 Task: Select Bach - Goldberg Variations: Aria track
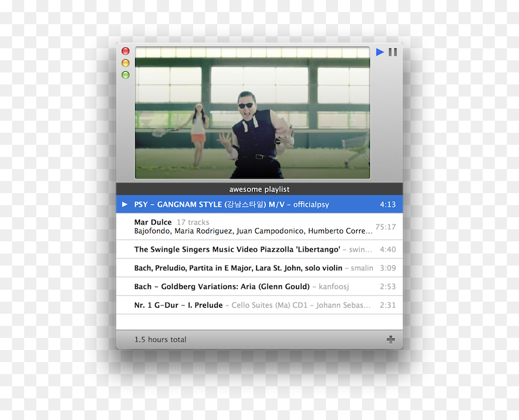[259, 286]
